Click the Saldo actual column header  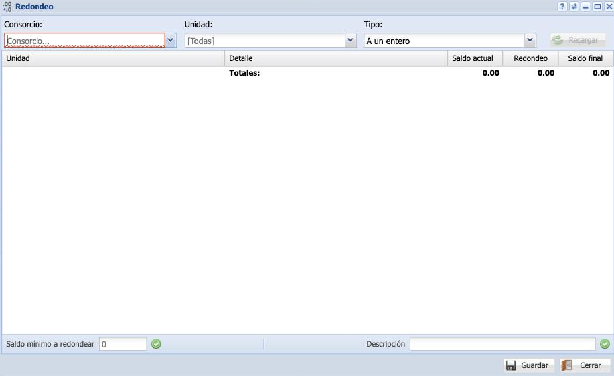coord(475,58)
